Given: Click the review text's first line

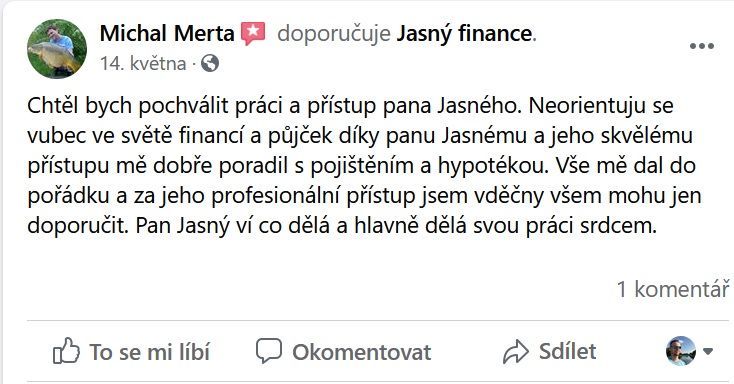Looking at the screenshot, I should tap(350, 106).
